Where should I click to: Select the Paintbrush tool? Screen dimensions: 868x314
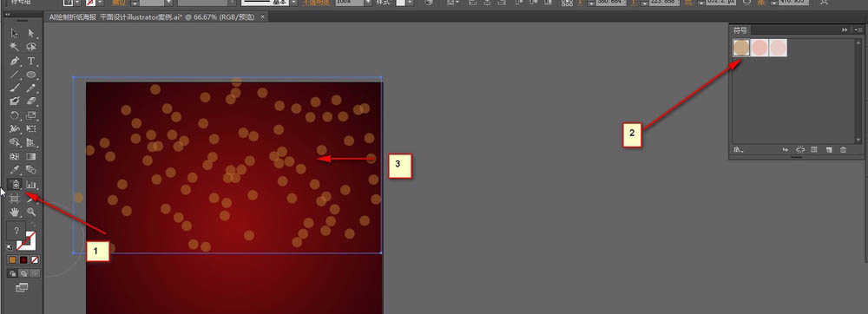coord(15,88)
